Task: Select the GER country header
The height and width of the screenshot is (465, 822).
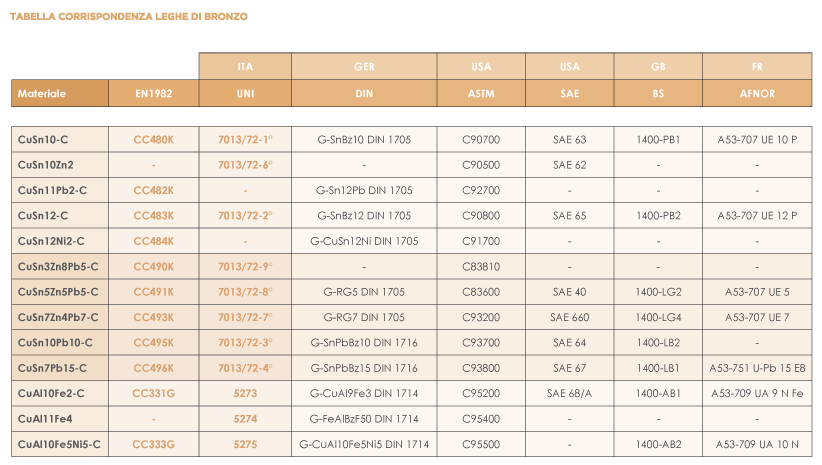Action: coord(364,67)
